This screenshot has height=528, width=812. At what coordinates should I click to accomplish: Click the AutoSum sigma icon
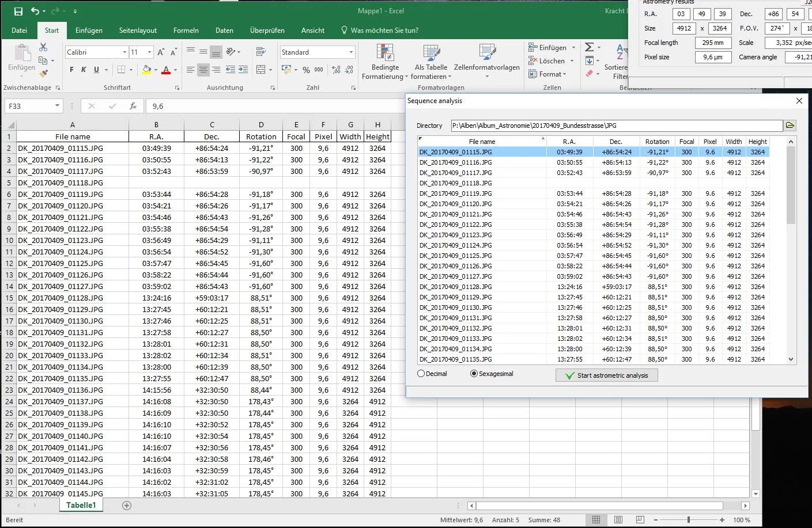pyautogui.click(x=589, y=47)
